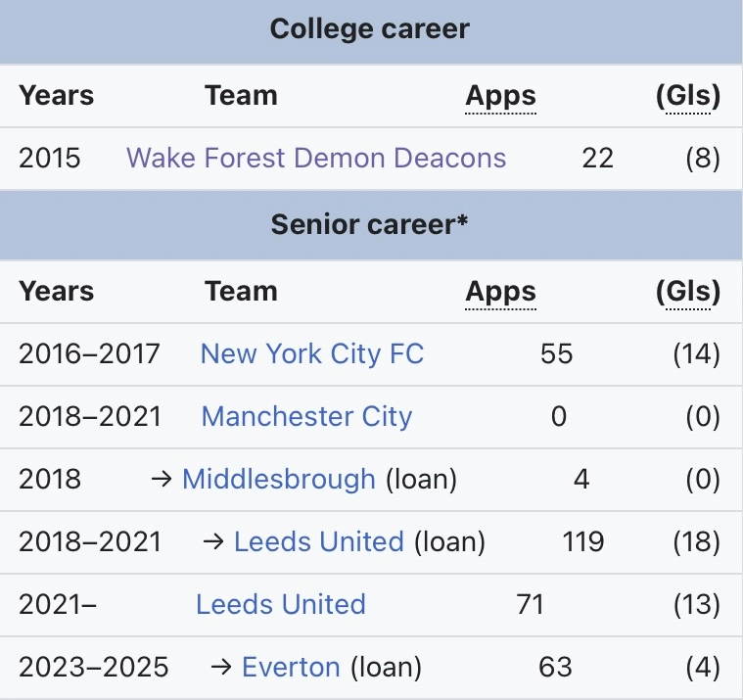Click the Middlesbrough loan link
This screenshot has width=743, height=700.
coord(279,479)
